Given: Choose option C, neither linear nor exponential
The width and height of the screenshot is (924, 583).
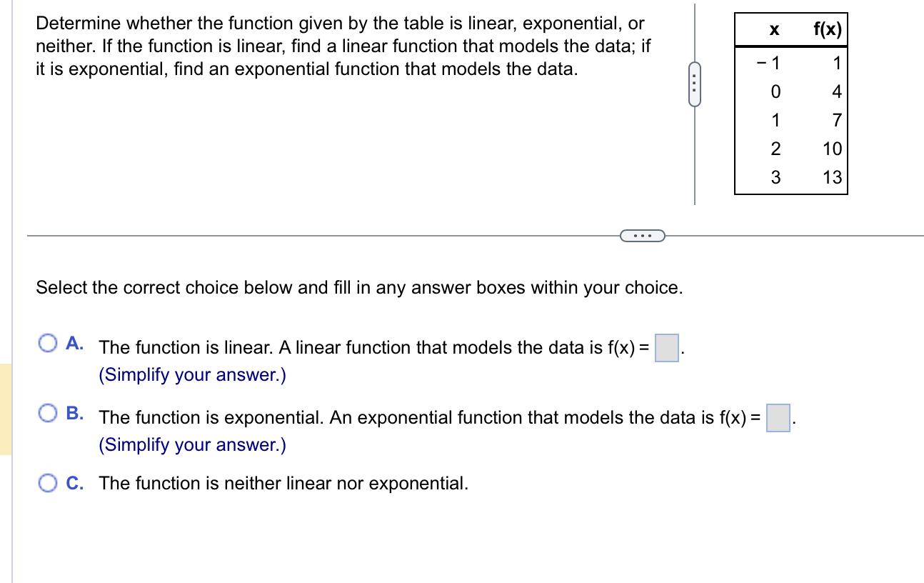Looking at the screenshot, I should [48, 484].
